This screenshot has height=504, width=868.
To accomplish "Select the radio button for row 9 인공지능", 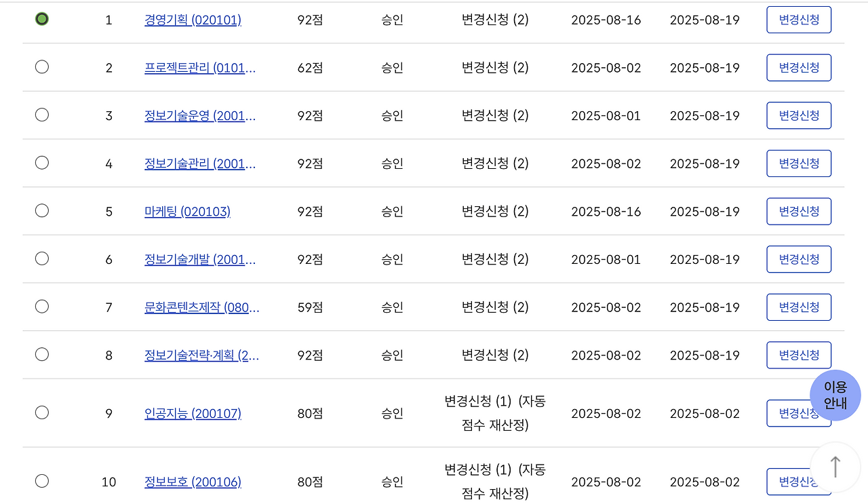I will coord(41,412).
